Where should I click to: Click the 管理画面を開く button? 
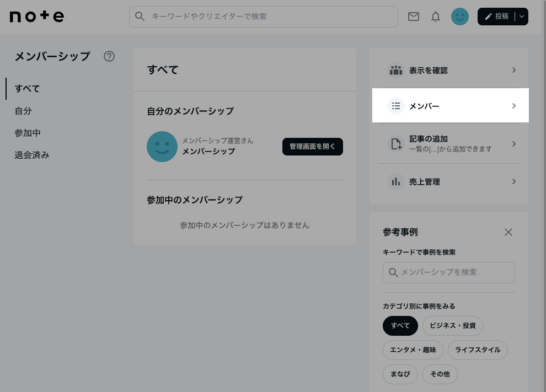tap(313, 147)
